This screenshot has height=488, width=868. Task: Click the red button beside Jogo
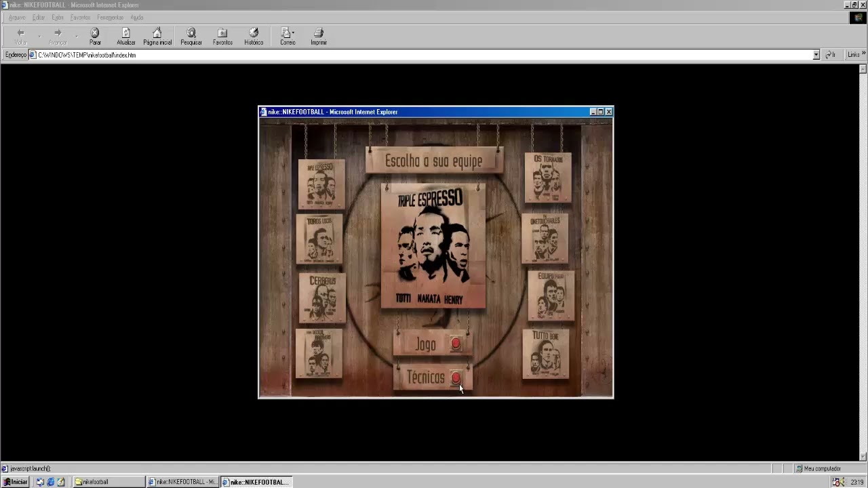[x=456, y=344]
